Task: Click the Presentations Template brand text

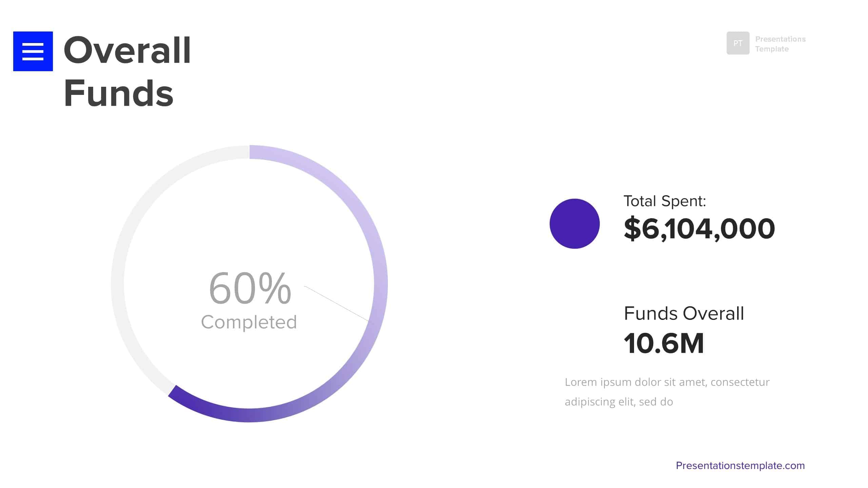Action: click(x=780, y=44)
